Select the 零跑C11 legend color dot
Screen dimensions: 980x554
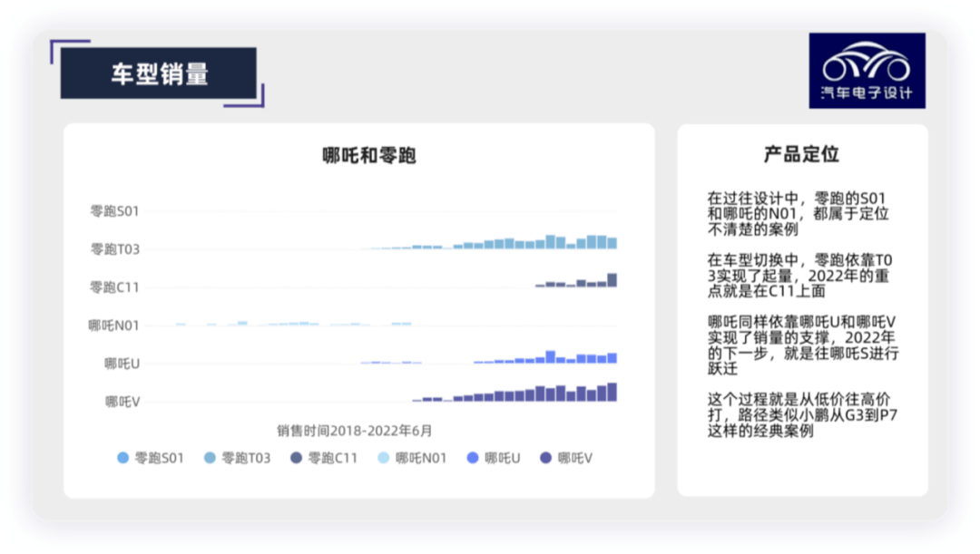pyautogui.click(x=296, y=458)
